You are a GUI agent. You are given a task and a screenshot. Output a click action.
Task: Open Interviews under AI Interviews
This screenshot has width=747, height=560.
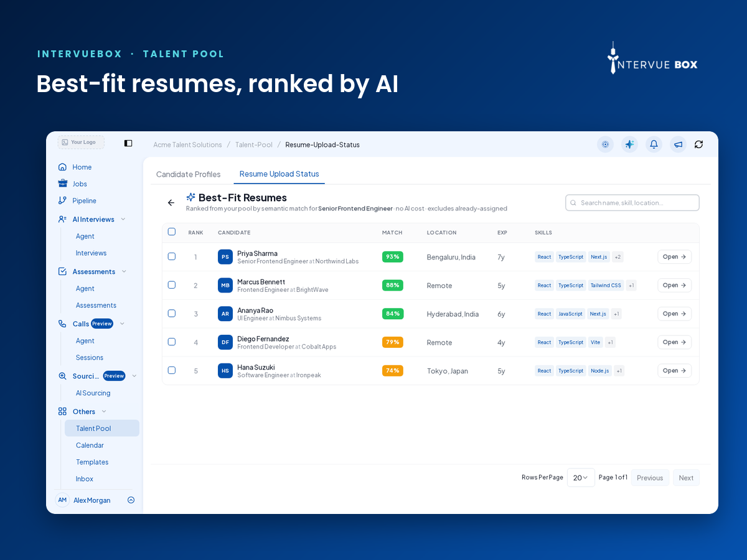click(x=91, y=253)
